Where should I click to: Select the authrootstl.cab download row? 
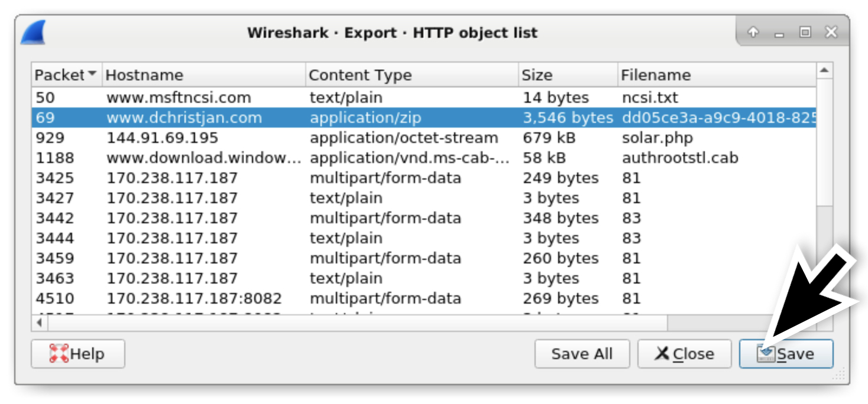point(296,157)
